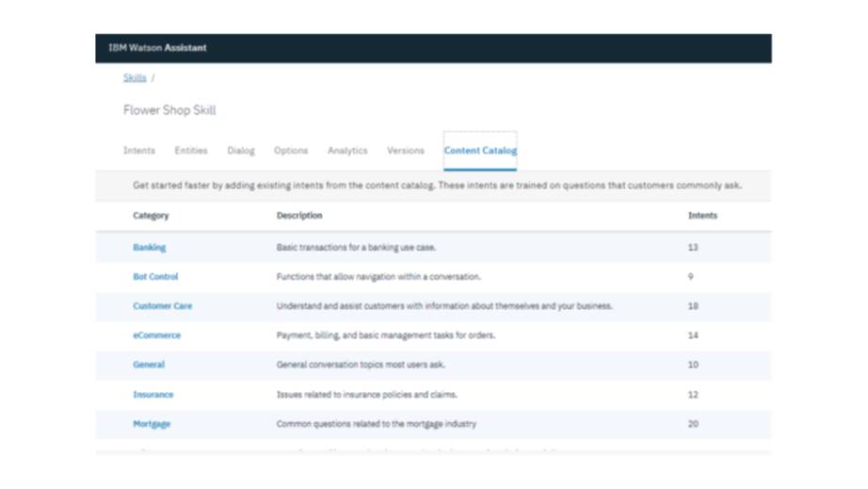Open the Bot Control category
This screenshot has width=868, height=489.
(155, 277)
